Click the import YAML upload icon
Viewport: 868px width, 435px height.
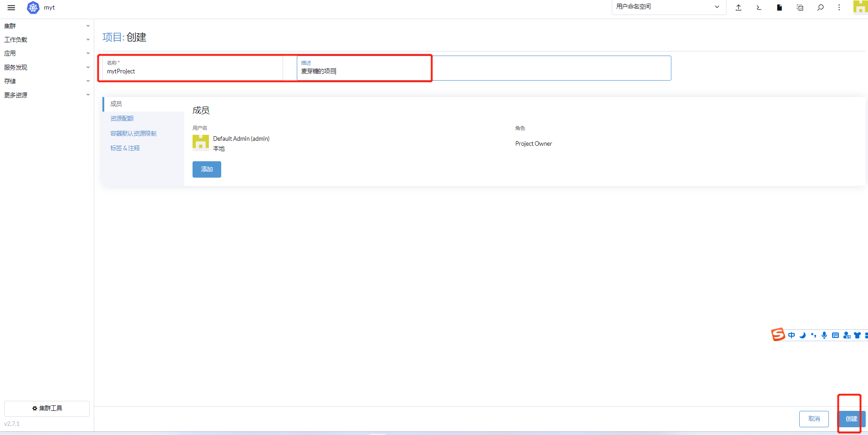point(738,8)
